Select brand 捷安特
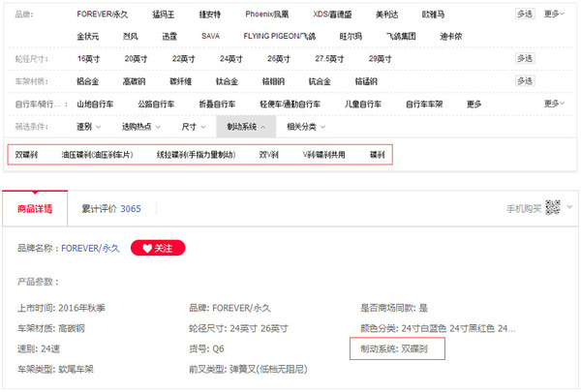 (210, 15)
